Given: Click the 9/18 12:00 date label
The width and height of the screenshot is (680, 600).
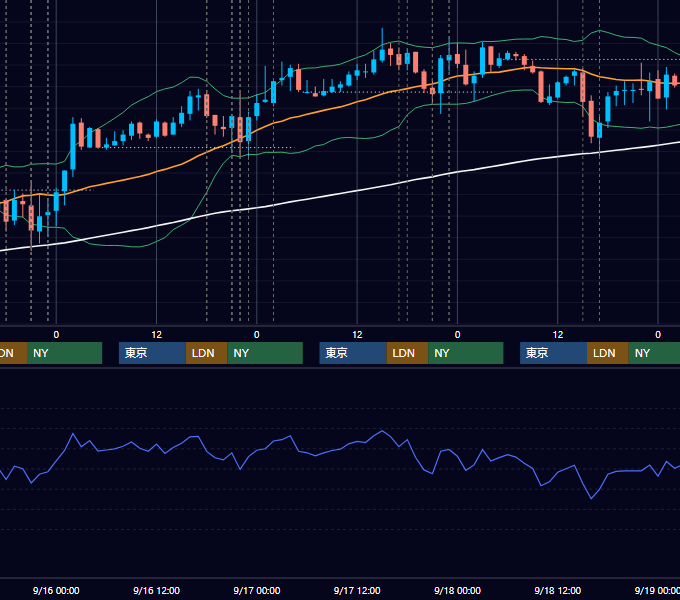Looking at the screenshot, I should [558, 590].
